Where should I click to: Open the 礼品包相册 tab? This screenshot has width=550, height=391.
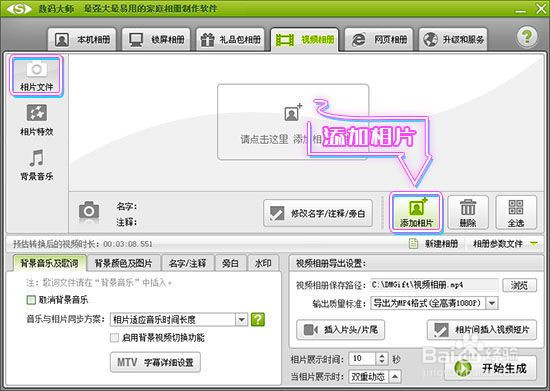coord(230,40)
